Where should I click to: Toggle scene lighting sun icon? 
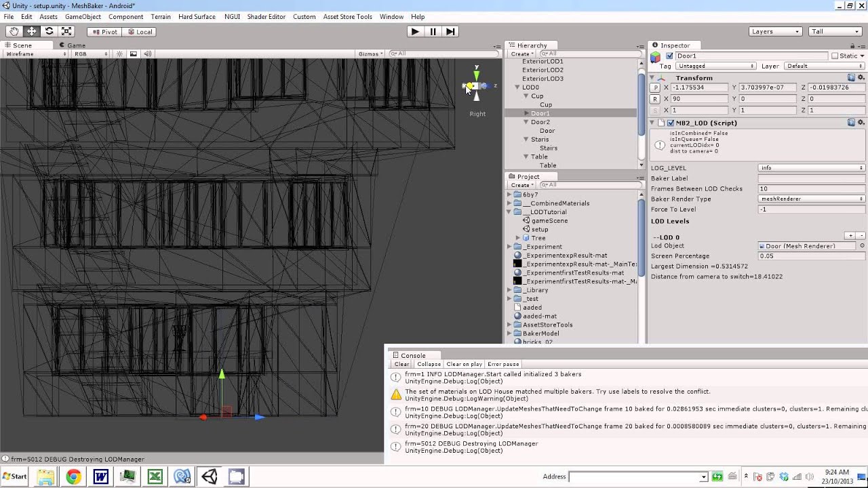coord(120,54)
